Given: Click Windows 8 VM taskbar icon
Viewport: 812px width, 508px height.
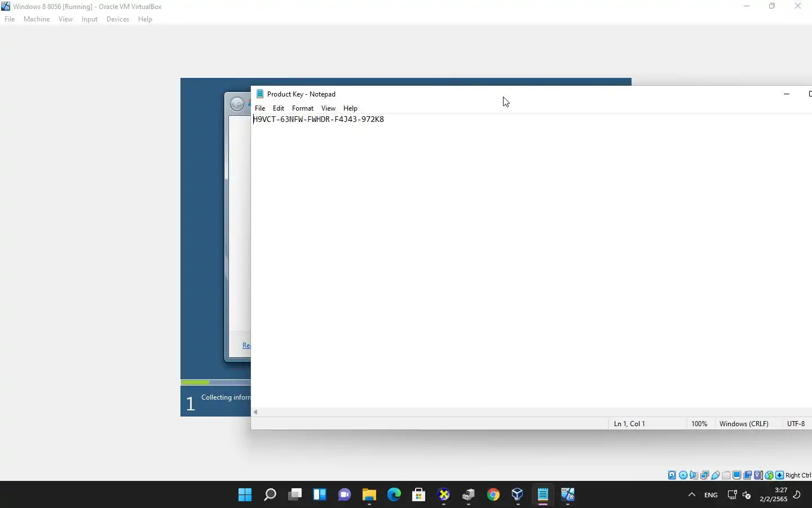Looking at the screenshot, I should [x=568, y=495].
